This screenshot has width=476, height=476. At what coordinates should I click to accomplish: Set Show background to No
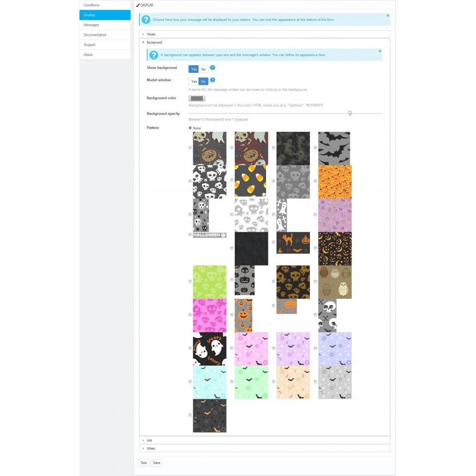click(203, 69)
